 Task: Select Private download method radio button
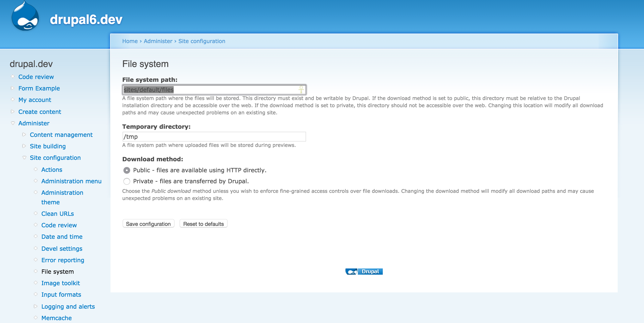pos(127,181)
